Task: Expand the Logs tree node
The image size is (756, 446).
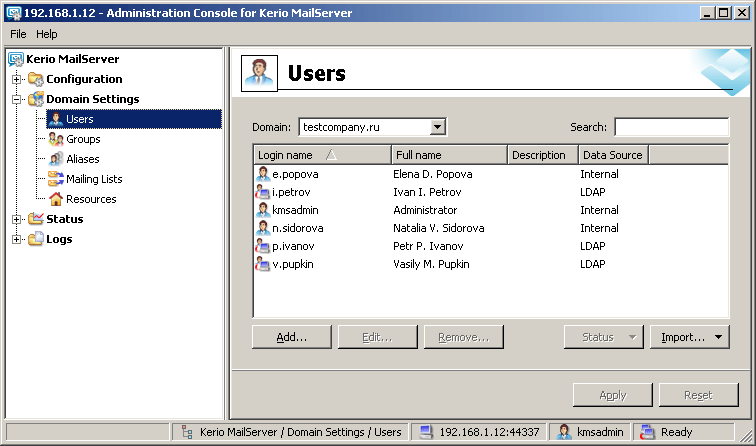Action: click(x=16, y=239)
